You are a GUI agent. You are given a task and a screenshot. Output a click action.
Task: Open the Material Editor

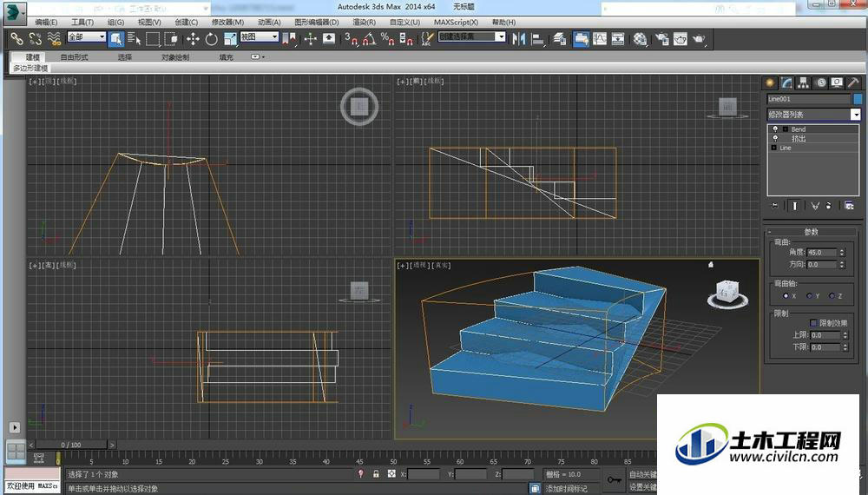tap(640, 39)
